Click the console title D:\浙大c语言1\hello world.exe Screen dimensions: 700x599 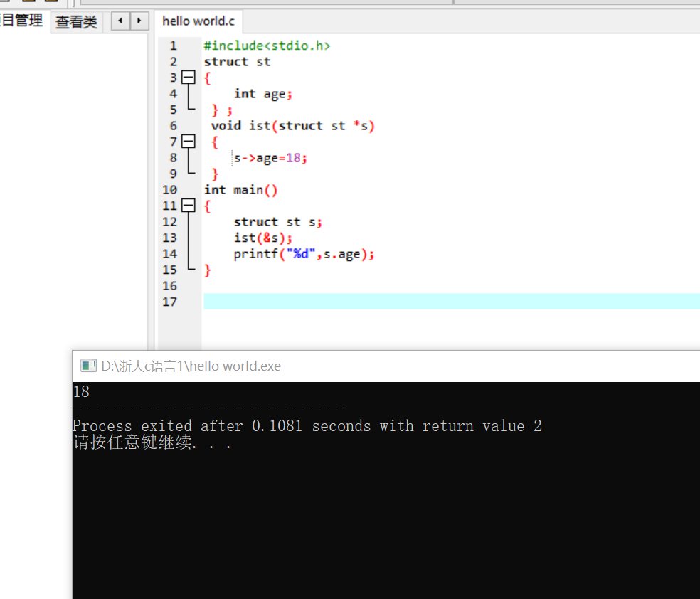(x=191, y=366)
